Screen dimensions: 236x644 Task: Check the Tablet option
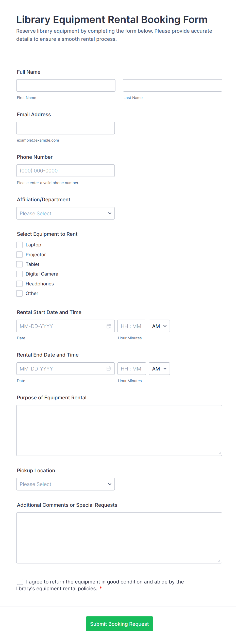tap(20, 264)
